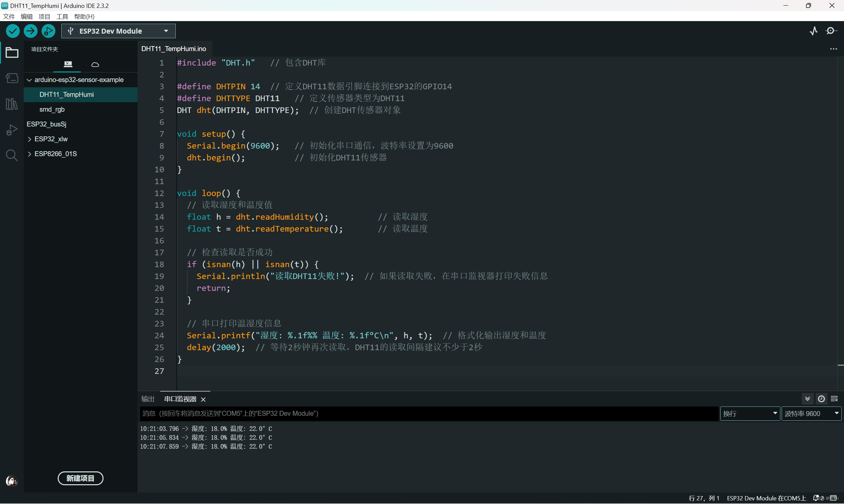Toggle serial monitor autoscroll

pos(808,399)
